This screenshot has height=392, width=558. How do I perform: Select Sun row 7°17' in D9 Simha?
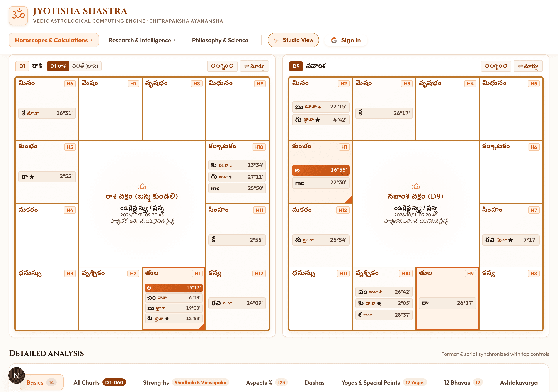pos(511,240)
